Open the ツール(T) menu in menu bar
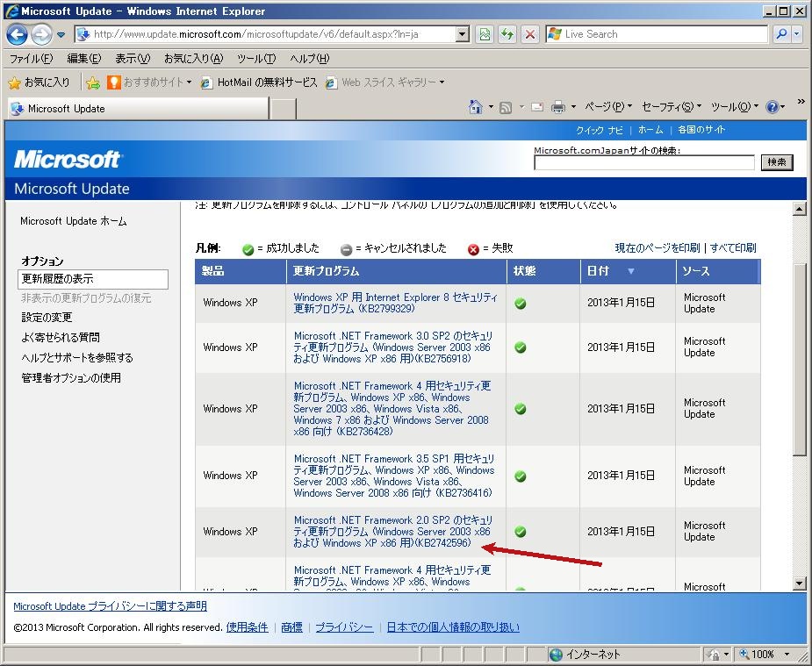This screenshot has height=666, width=812. click(x=256, y=59)
